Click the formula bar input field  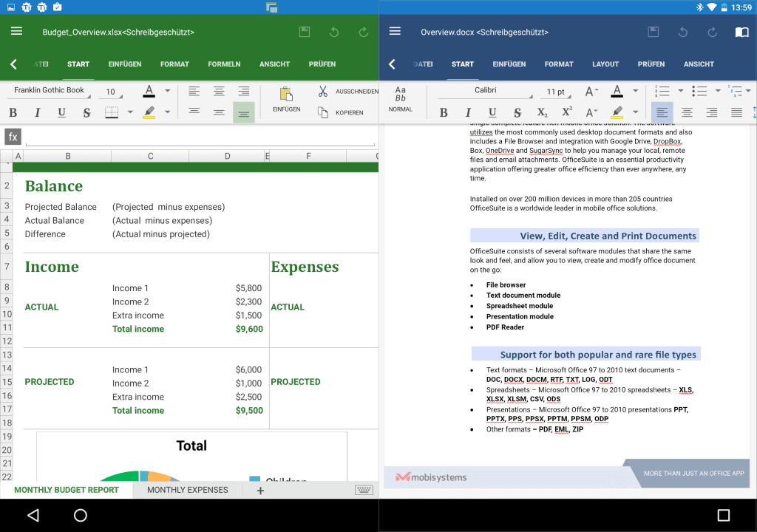pyautogui.click(x=200, y=137)
